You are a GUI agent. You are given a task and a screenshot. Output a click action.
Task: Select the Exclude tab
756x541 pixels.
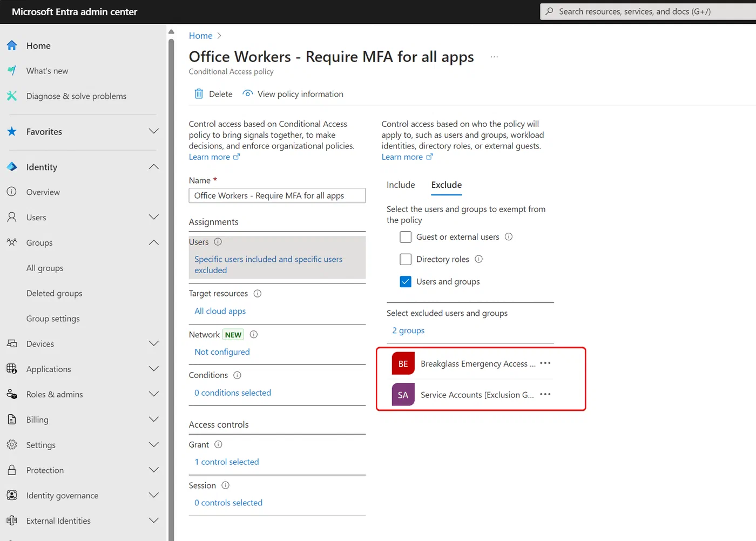point(447,185)
